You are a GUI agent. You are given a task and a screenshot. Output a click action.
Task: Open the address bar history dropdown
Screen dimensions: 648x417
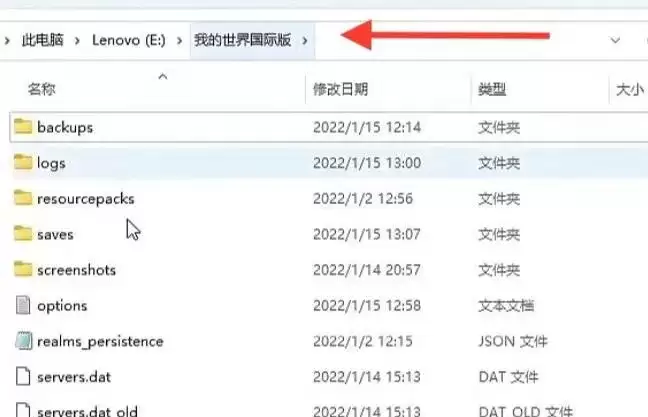pos(615,41)
